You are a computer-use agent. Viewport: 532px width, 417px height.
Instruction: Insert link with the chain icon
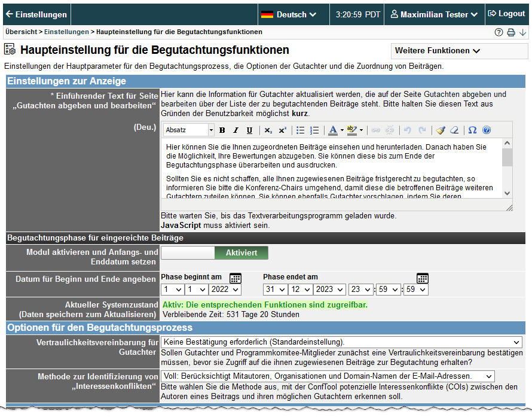coord(375,130)
